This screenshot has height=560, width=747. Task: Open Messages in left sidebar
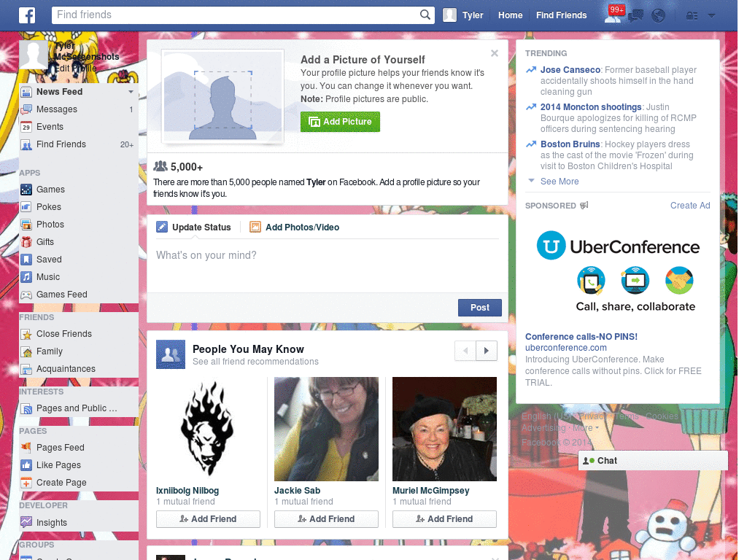(79, 109)
